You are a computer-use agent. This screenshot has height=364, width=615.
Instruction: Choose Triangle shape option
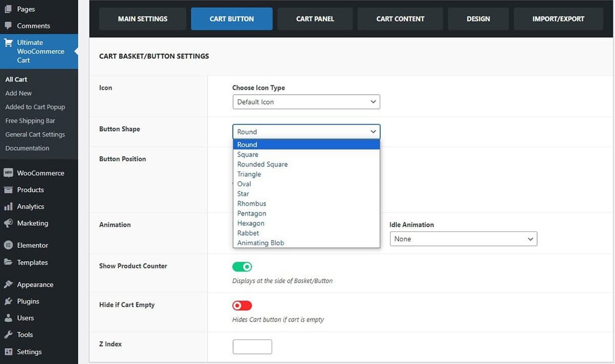[x=306, y=174]
